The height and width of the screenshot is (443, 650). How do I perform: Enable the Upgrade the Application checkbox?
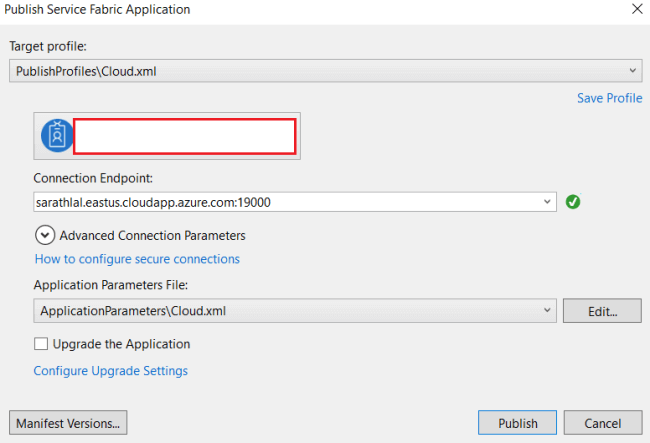coord(41,344)
